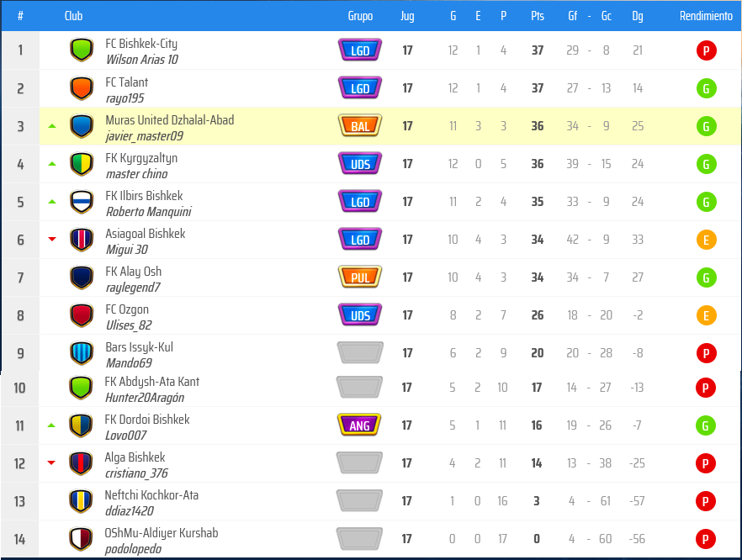Click FC Ozgon red crest icon
This screenshot has width=742, height=560.
[x=82, y=315]
